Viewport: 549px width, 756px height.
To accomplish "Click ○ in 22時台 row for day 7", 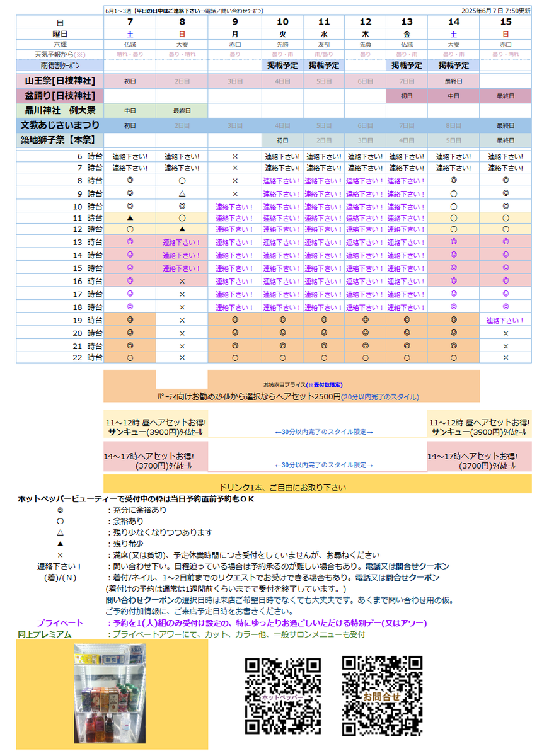I will (130, 357).
